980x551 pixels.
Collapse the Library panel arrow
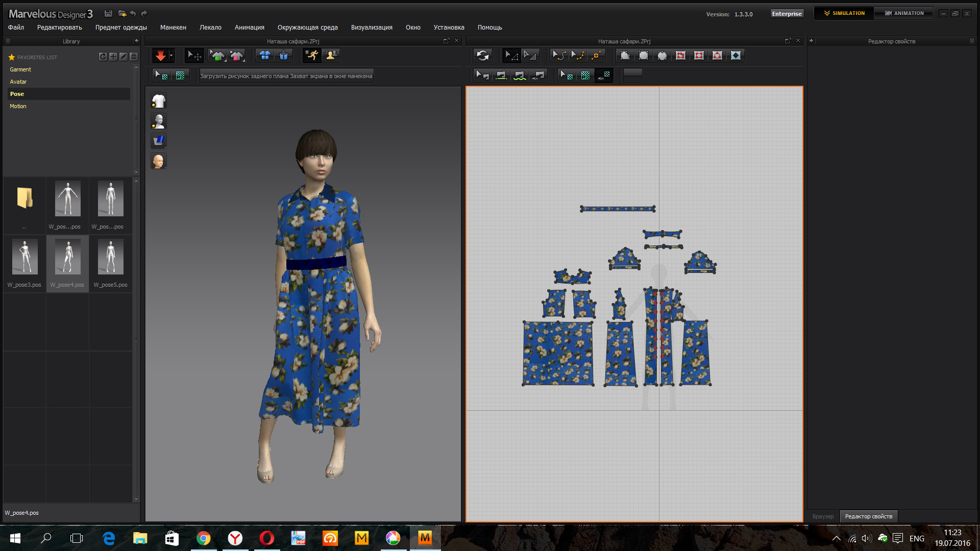pos(136,41)
